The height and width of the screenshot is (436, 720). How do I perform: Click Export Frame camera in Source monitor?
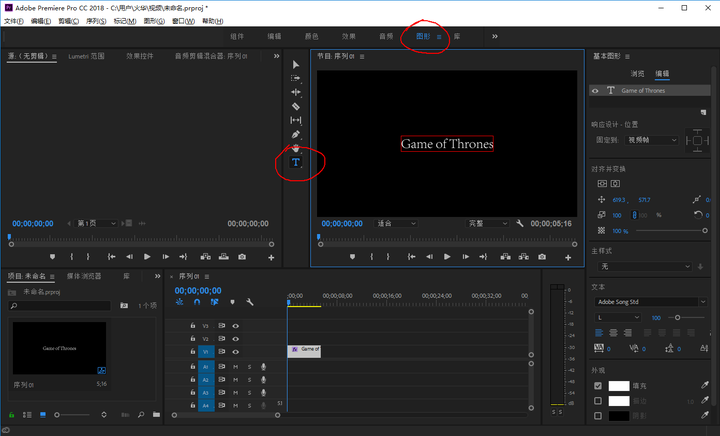(242, 257)
